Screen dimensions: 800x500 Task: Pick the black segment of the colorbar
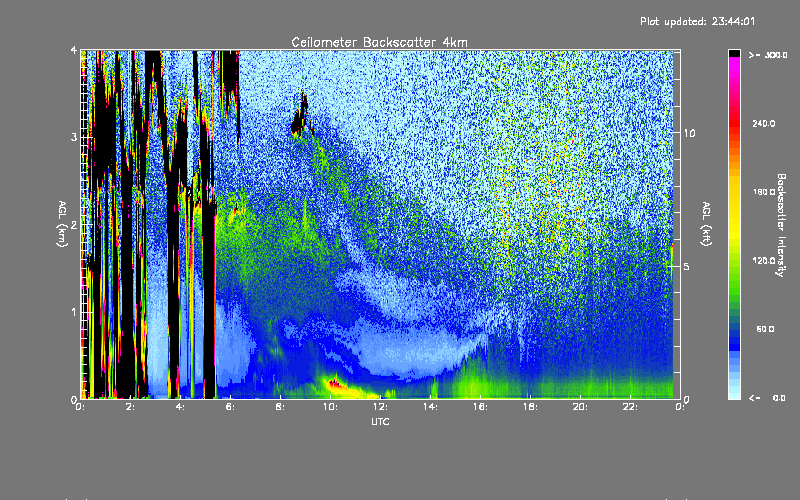[x=734, y=53]
